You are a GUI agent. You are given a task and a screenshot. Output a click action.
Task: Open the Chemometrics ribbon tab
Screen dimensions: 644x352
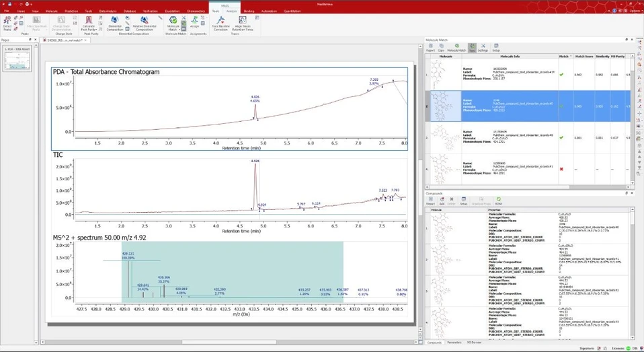tap(196, 11)
